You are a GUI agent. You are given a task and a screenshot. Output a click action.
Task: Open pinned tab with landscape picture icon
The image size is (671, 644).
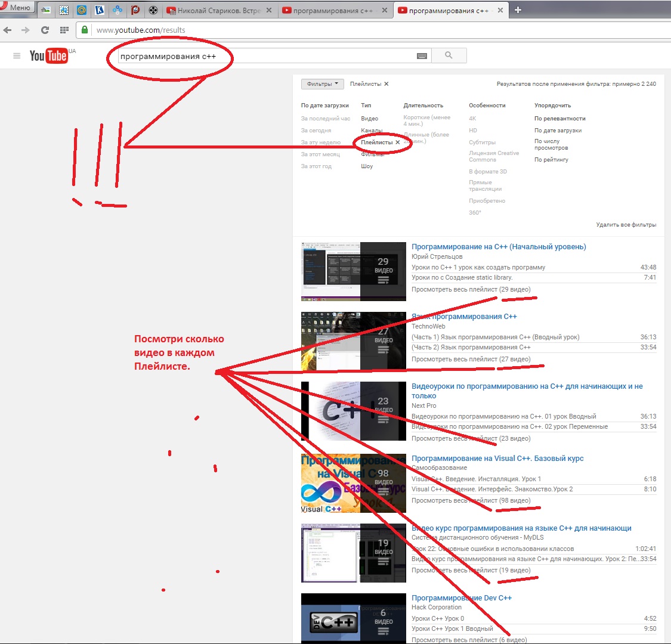pos(46,10)
